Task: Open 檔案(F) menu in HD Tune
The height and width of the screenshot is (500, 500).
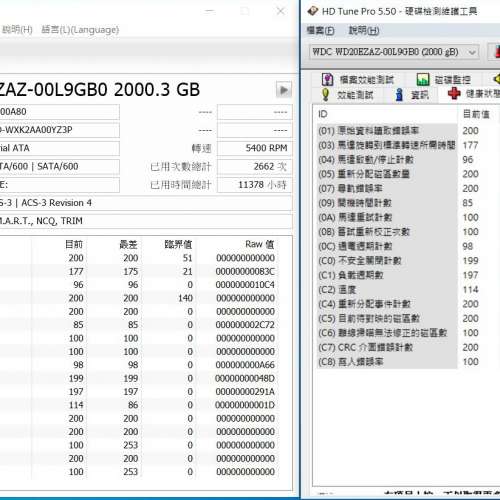Action: click(x=320, y=31)
